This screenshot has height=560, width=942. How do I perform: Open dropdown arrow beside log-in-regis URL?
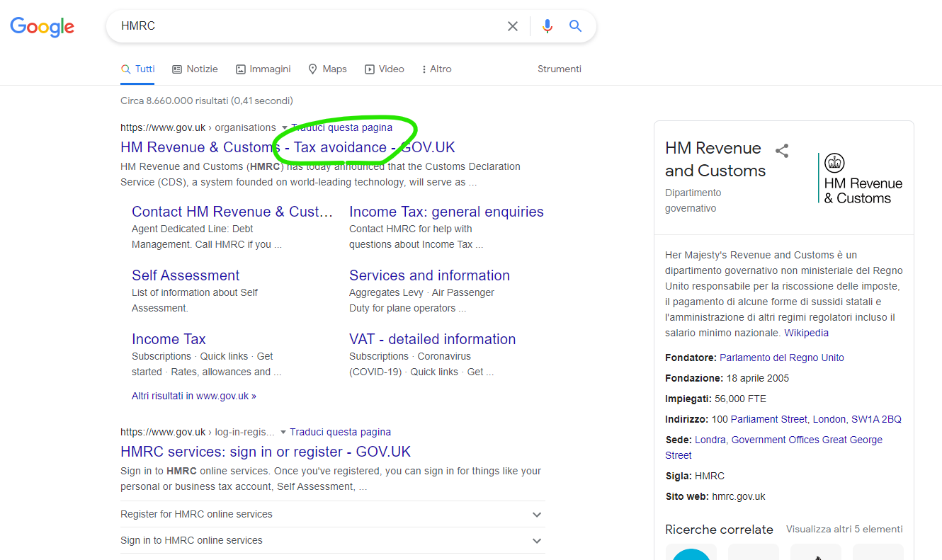click(283, 432)
